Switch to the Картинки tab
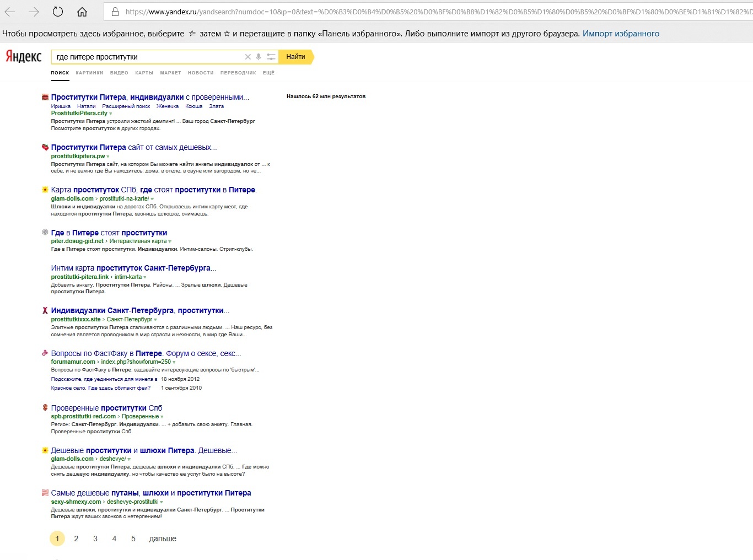Viewport: 753px width, 560px height. coord(89,73)
